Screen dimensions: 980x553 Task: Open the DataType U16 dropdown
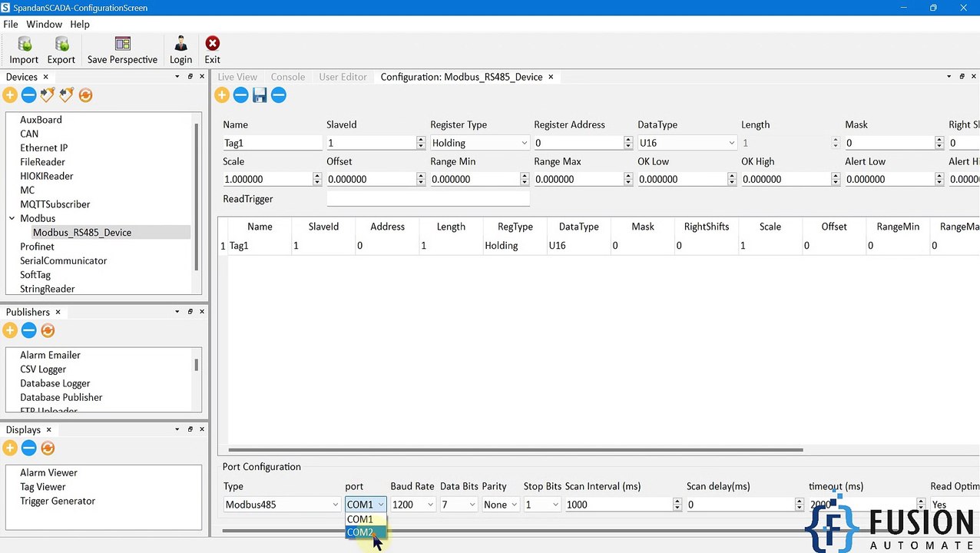tap(687, 143)
